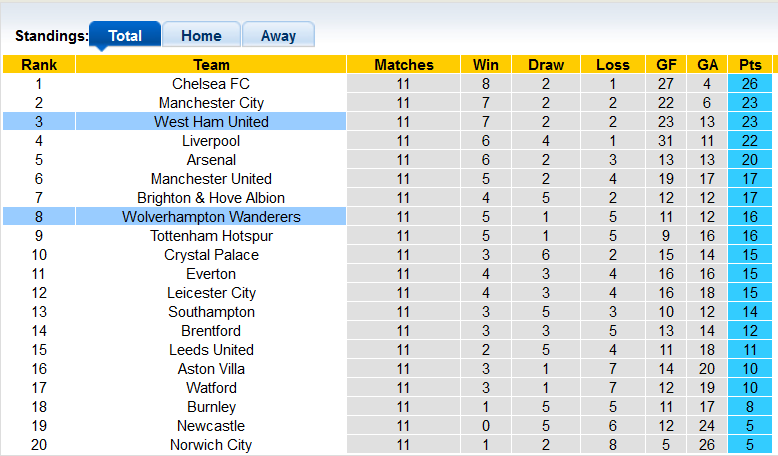Click the Norwich City team name
Viewport: 778px width, 456px height.
(211, 445)
